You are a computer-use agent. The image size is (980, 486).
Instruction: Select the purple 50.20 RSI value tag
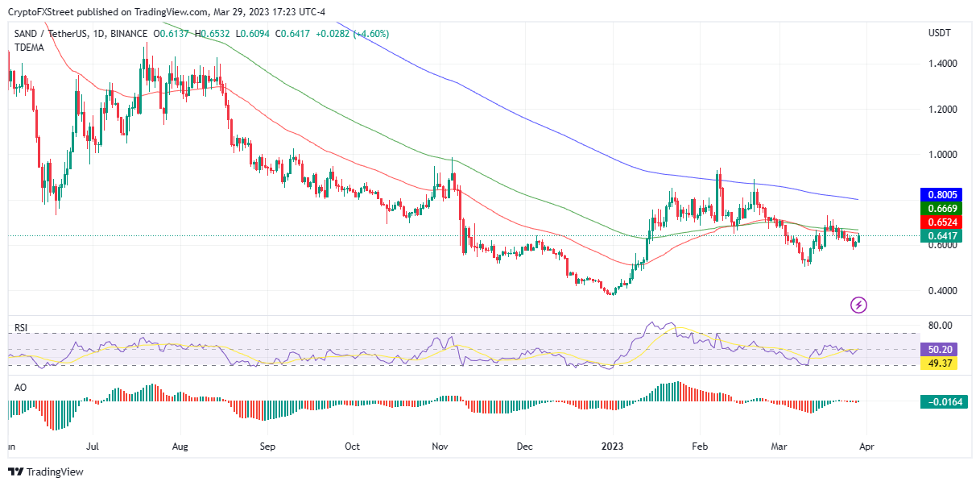pos(943,350)
